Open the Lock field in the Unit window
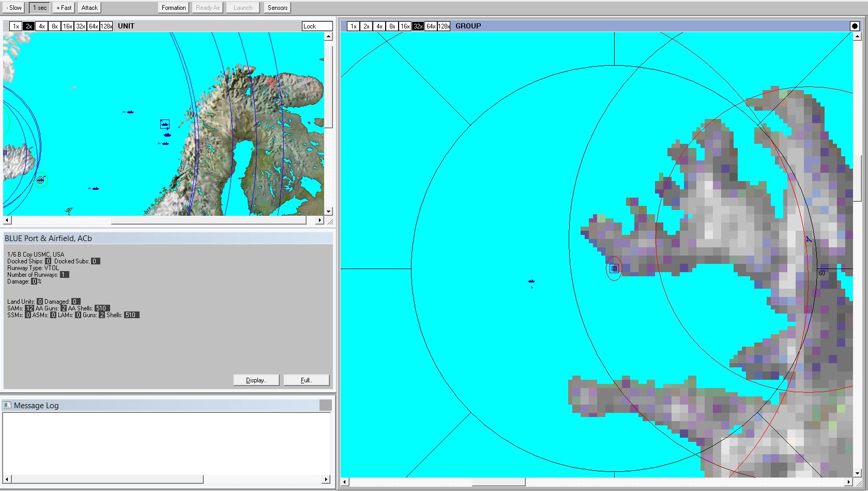 click(316, 26)
